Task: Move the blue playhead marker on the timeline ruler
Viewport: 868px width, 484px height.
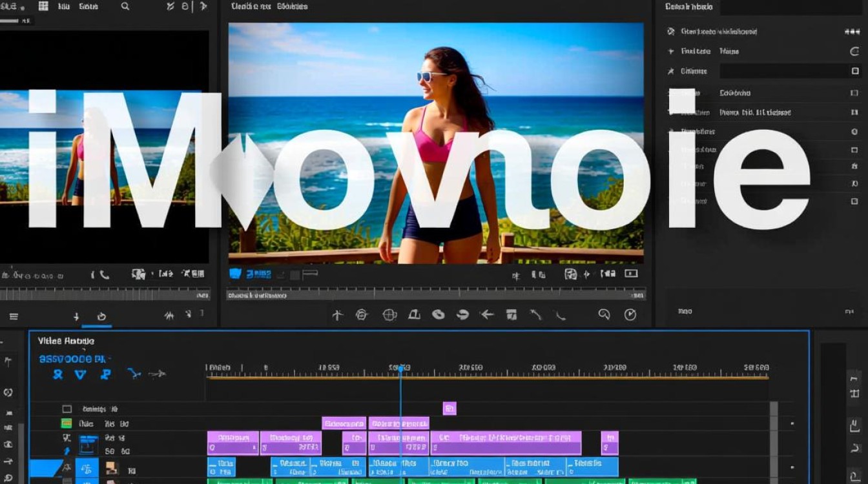Action: (x=400, y=368)
